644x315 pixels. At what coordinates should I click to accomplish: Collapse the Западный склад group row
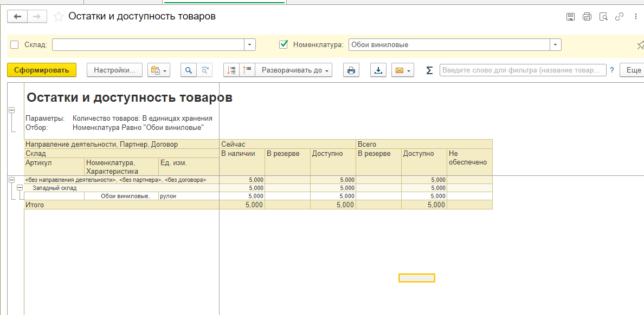pyautogui.click(x=20, y=188)
